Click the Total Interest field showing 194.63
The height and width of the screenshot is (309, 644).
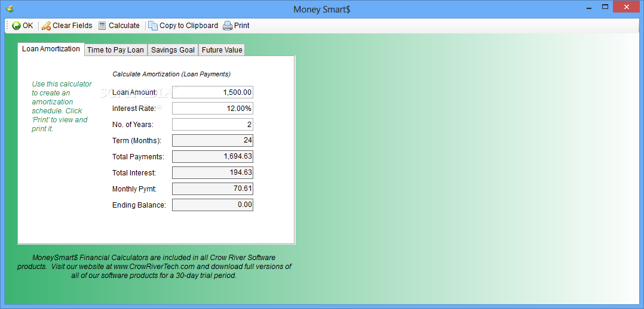pyautogui.click(x=212, y=172)
